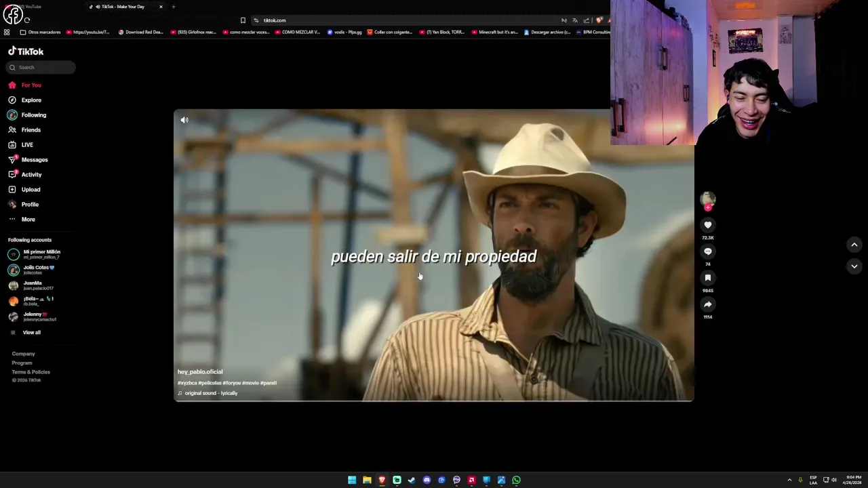Go to previous video with up chevron
This screenshot has width=868, height=488.
point(854,245)
